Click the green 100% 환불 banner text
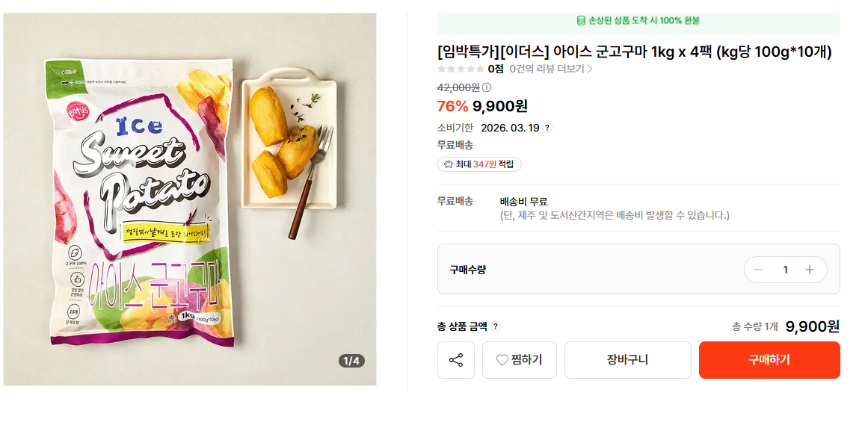The image size is (868, 437). click(x=644, y=21)
